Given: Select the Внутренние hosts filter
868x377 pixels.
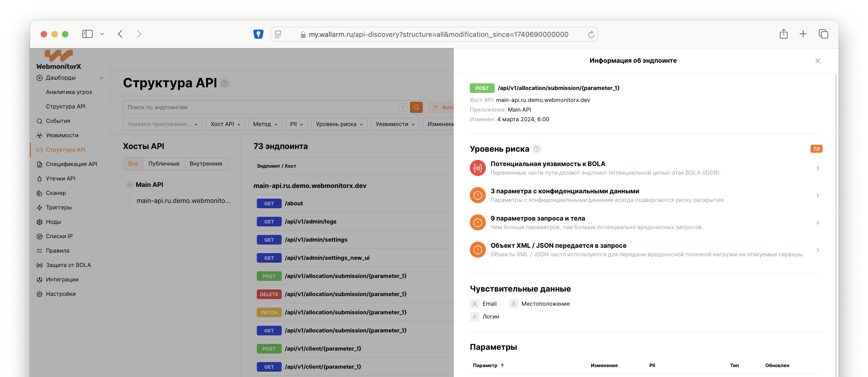Looking at the screenshot, I should tap(206, 164).
